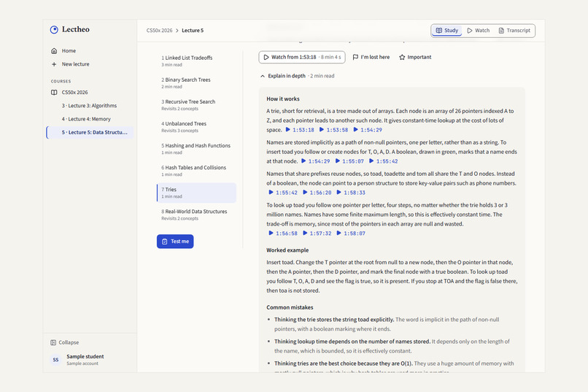
Task: Click the COURSES sidebar label
Action: point(61,82)
